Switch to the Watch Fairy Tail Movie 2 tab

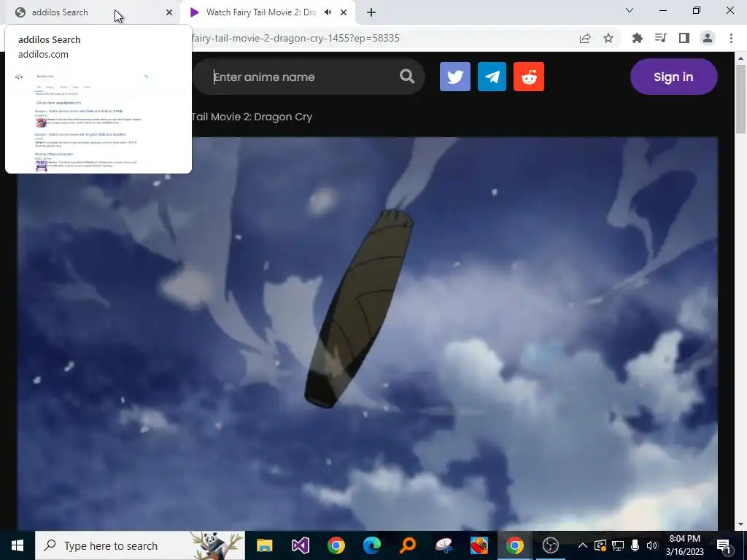pos(260,12)
